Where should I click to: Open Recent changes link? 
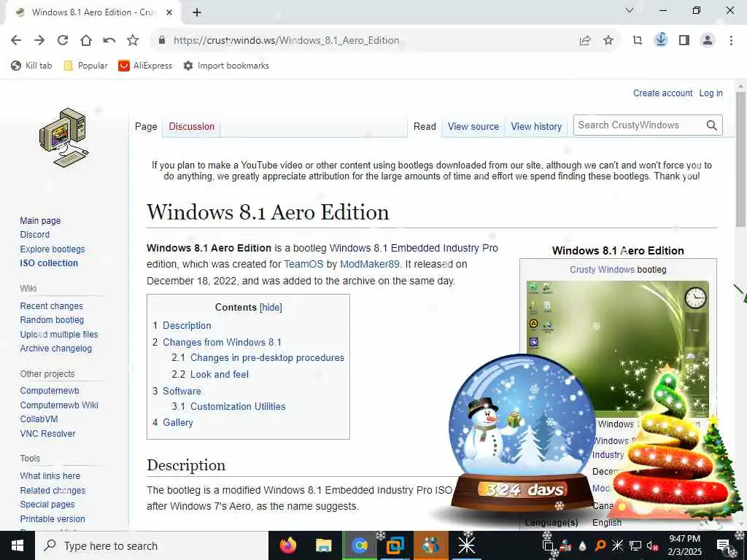[52, 306]
